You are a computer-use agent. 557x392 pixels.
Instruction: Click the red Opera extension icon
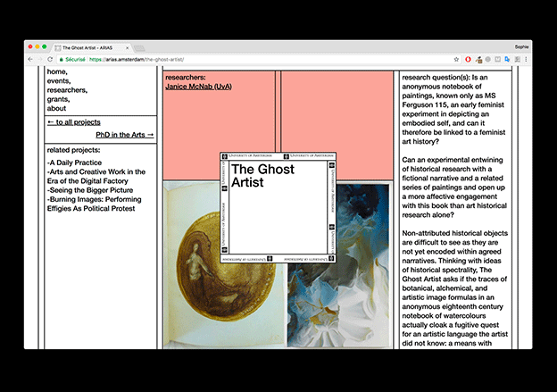coord(470,59)
